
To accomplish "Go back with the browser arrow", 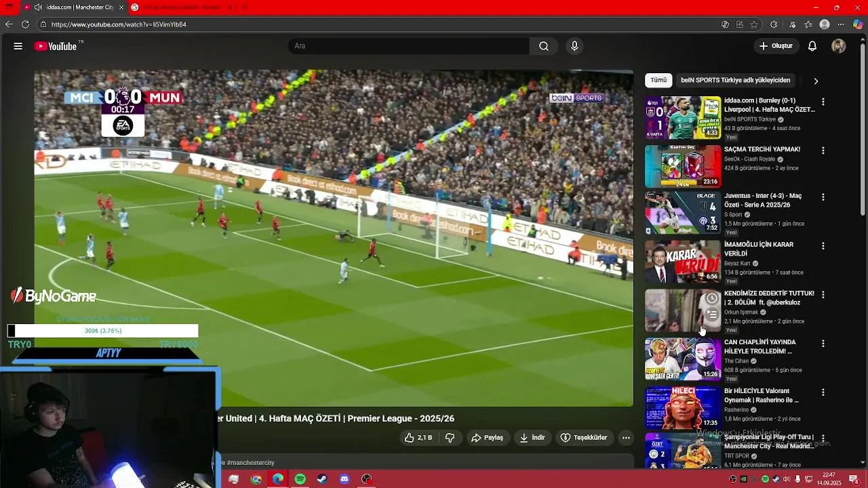I will [9, 24].
